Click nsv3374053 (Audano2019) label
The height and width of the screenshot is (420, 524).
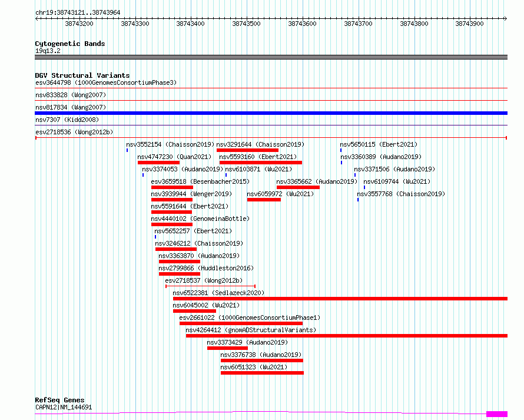183,169
